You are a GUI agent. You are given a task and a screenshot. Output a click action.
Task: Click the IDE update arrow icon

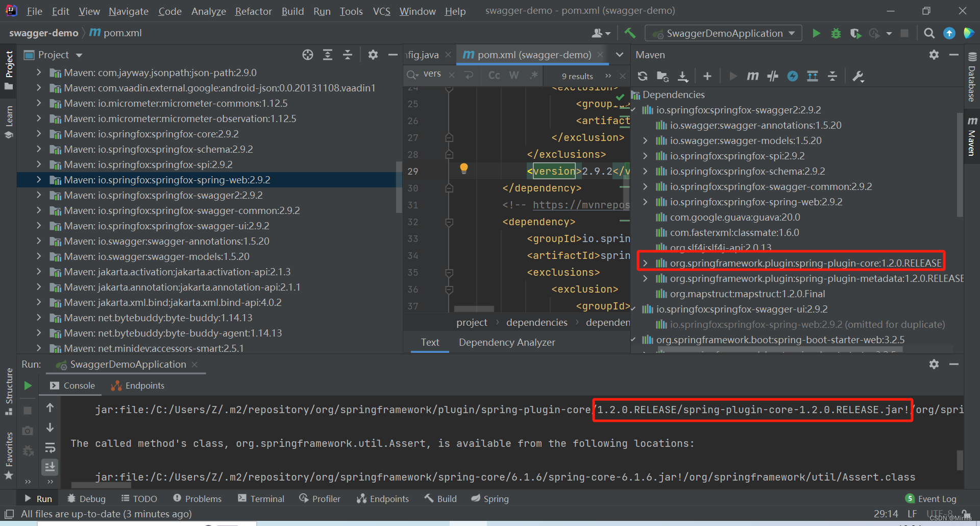[x=949, y=33]
